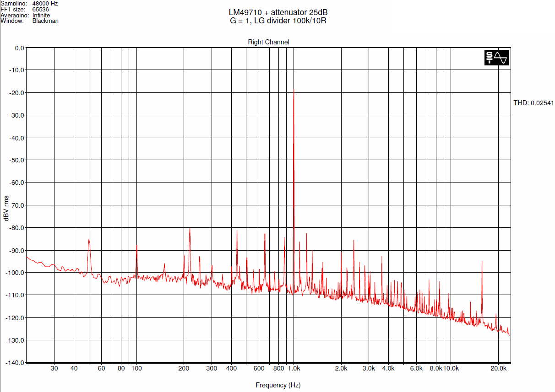Screen dimensions: 555x392
Task: Click the -110.0 y-axis tick label
Action: click(x=15, y=295)
